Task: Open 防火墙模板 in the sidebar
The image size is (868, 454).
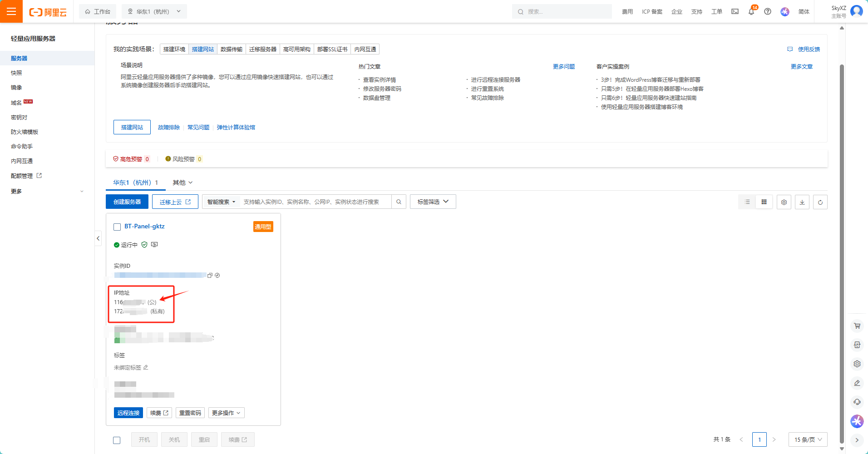Action: (x=25, y=132)
